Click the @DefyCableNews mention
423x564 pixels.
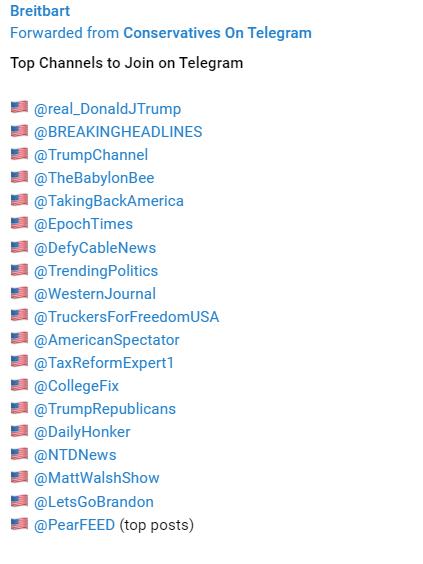click(95, 248)
